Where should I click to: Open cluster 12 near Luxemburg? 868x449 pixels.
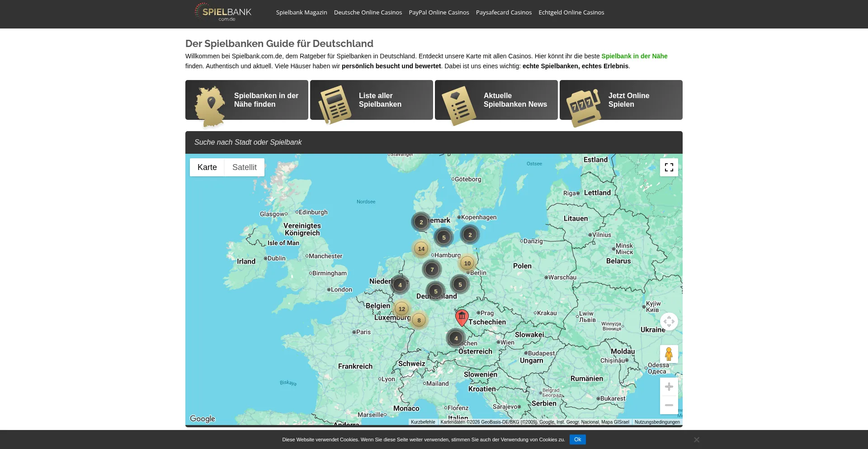point(402,309)
